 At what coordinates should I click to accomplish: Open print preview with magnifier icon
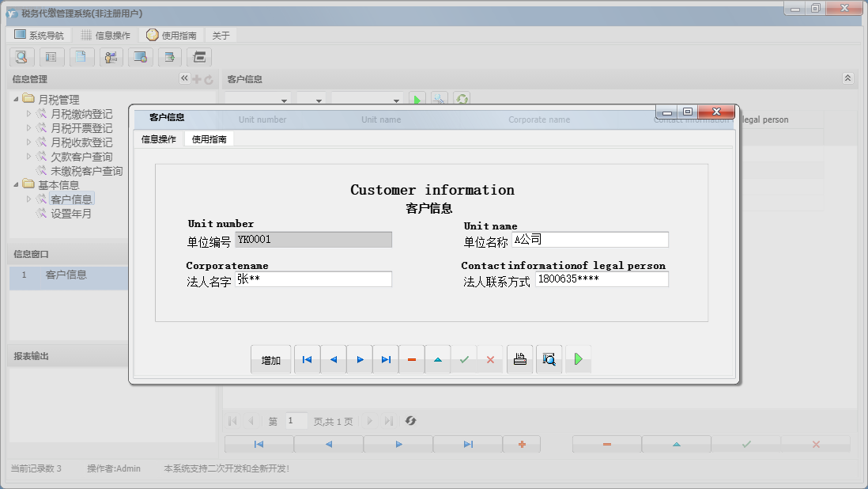tap(549, 359)
